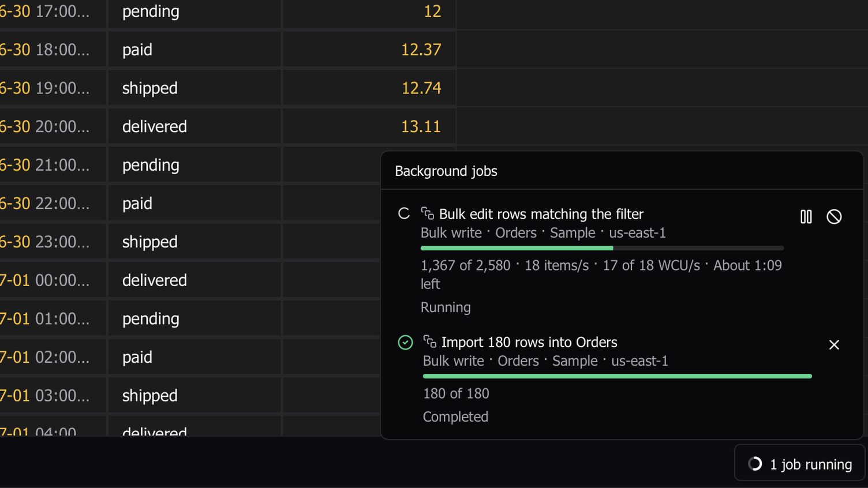The image size is (868, 488).
Task: Click the Completed status label
Action: 455,417
